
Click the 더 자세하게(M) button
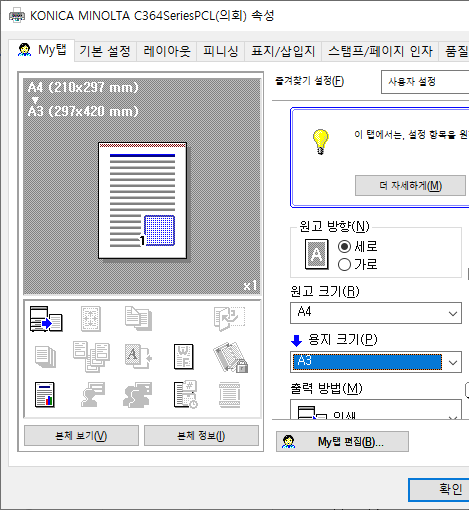click(x=410, y=185)
